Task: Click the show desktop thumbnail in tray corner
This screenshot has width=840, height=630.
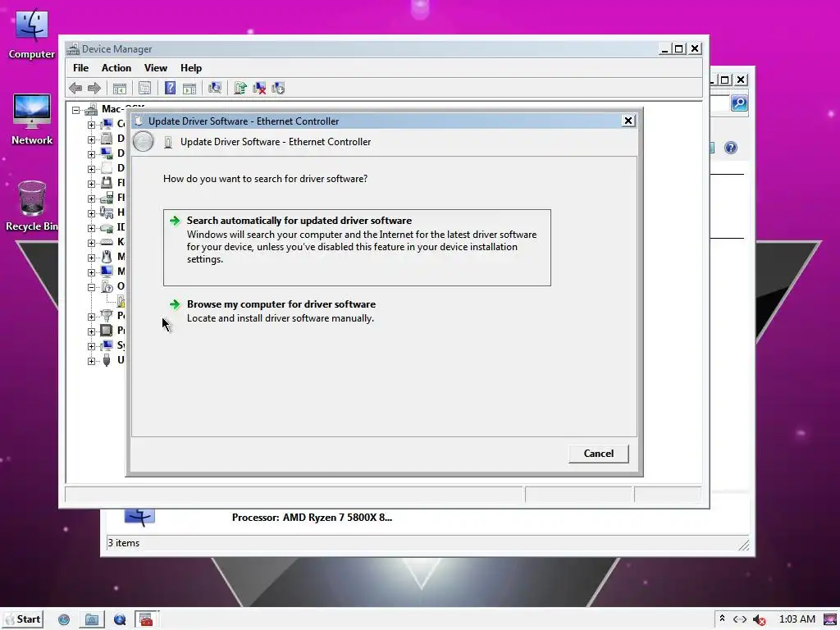Action: point(830,620)
